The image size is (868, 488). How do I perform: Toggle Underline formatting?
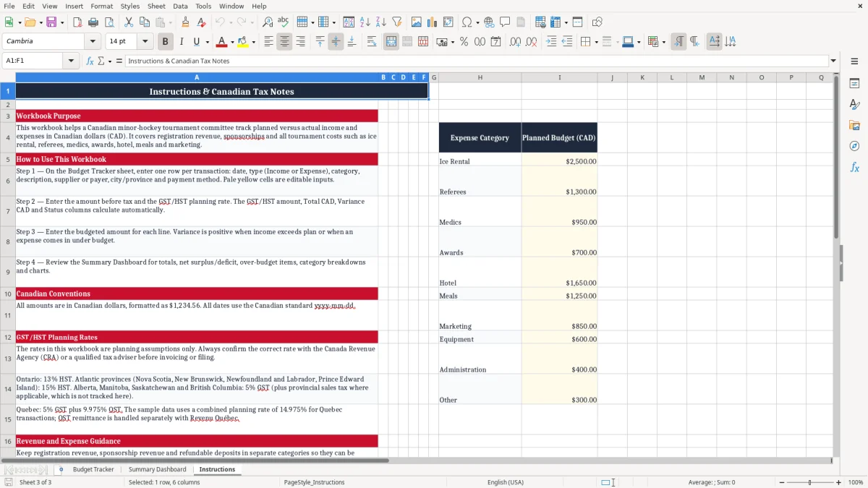(x=197, y=42)
